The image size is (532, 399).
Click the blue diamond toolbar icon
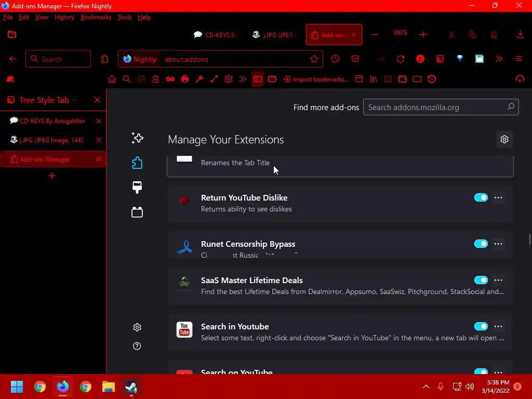[x=460, y=58]
